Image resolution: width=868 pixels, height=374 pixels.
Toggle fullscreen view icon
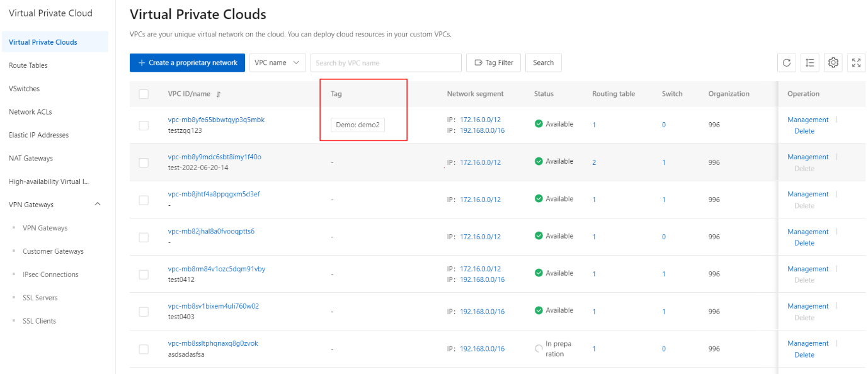click(857, 62)
